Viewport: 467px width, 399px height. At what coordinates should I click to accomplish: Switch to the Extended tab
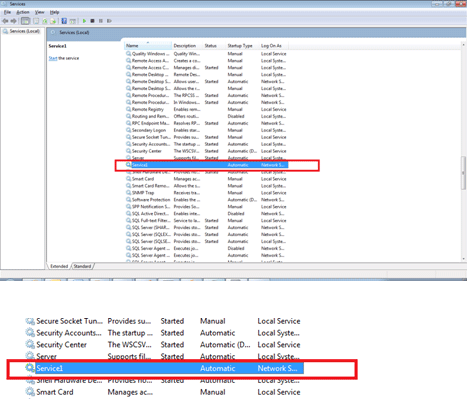click(x=59, y=266)
